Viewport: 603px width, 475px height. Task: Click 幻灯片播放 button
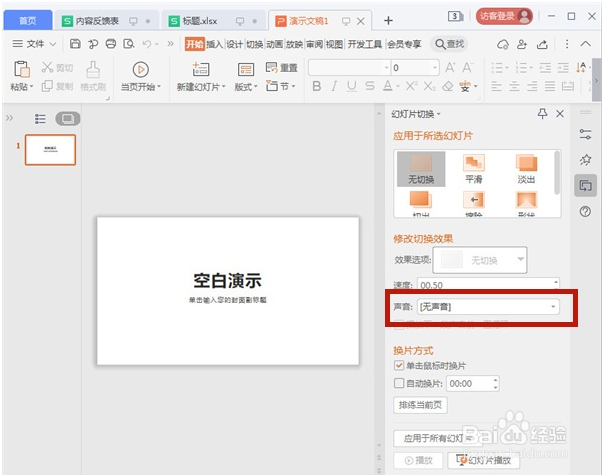[483, 460]
